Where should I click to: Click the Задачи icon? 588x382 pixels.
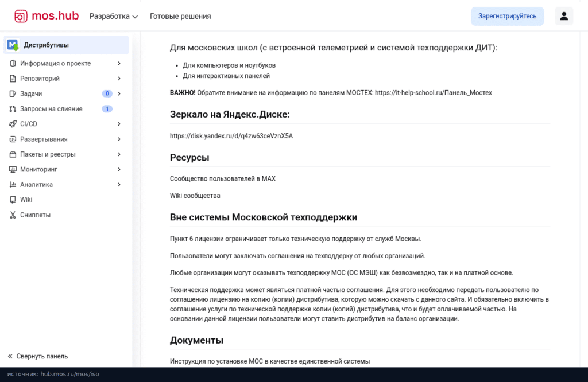pyautogui.click(x=13, y=93)
